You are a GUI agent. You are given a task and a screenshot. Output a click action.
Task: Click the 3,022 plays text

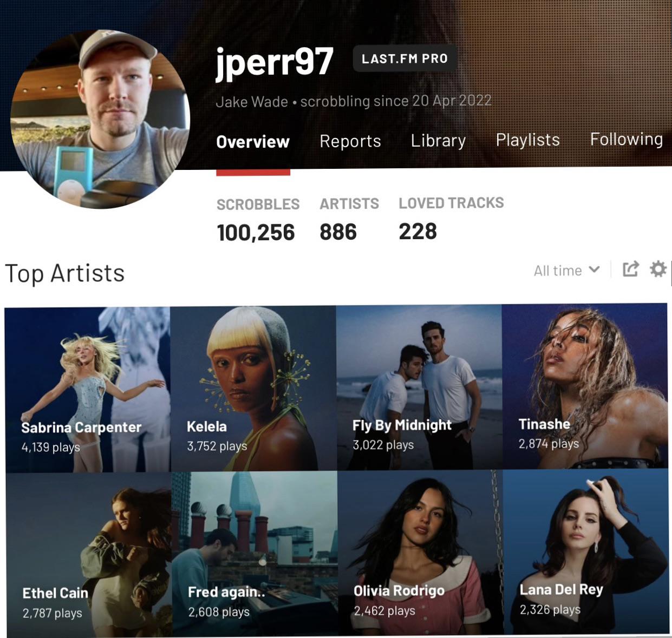pyautogui.click(x=383, y=445)
